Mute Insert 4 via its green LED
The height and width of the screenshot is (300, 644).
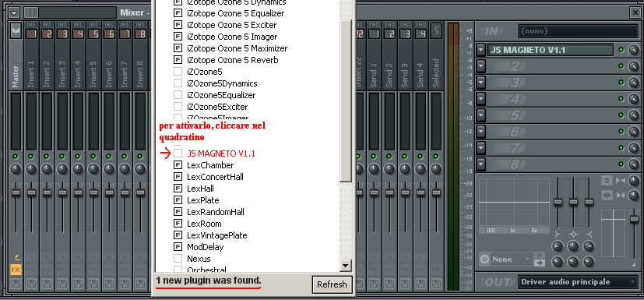78,157
